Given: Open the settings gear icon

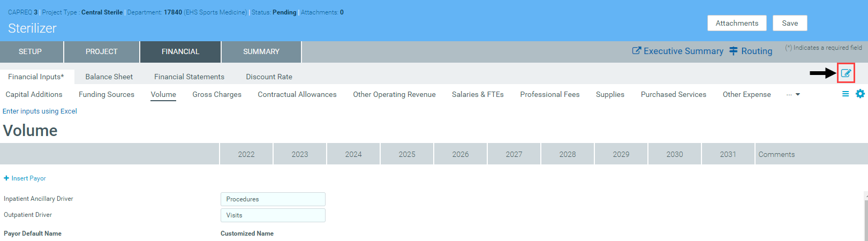Looking at the screenshot, I should tap(860, 94).
